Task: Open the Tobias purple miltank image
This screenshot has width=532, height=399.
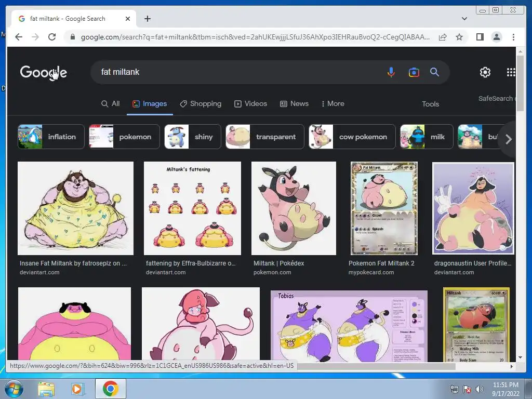Action: (349, 326)
